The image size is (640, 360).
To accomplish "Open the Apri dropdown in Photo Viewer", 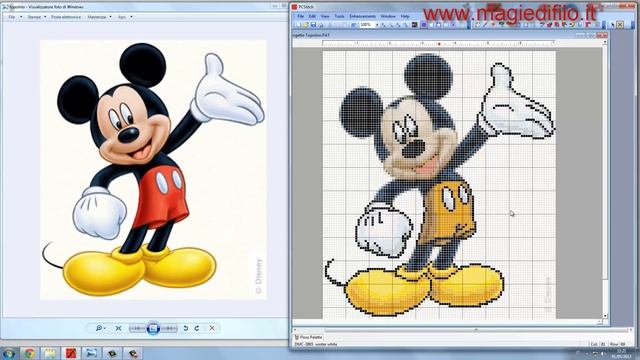I will (125, 17).
